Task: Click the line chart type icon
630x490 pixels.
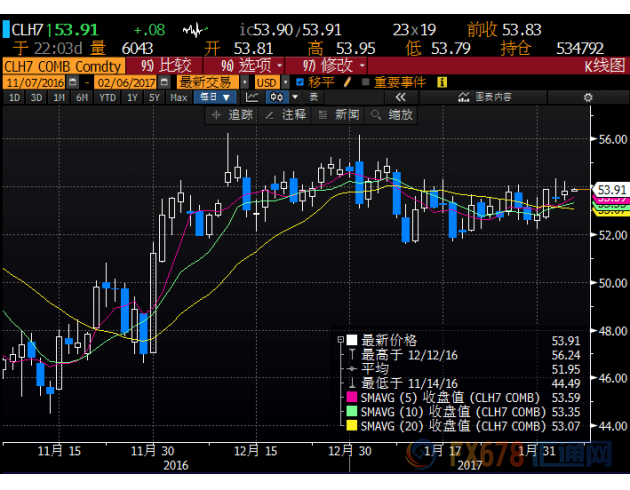Action: click(251, 97)
